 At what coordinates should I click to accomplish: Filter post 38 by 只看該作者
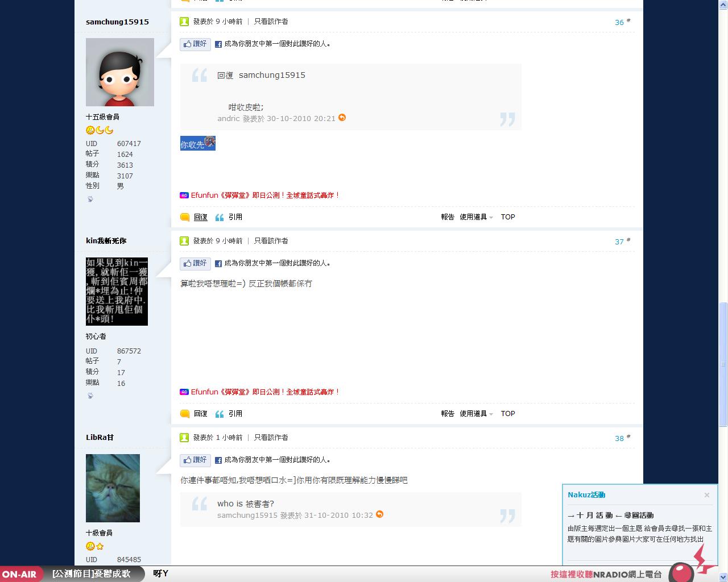point(271,438)
